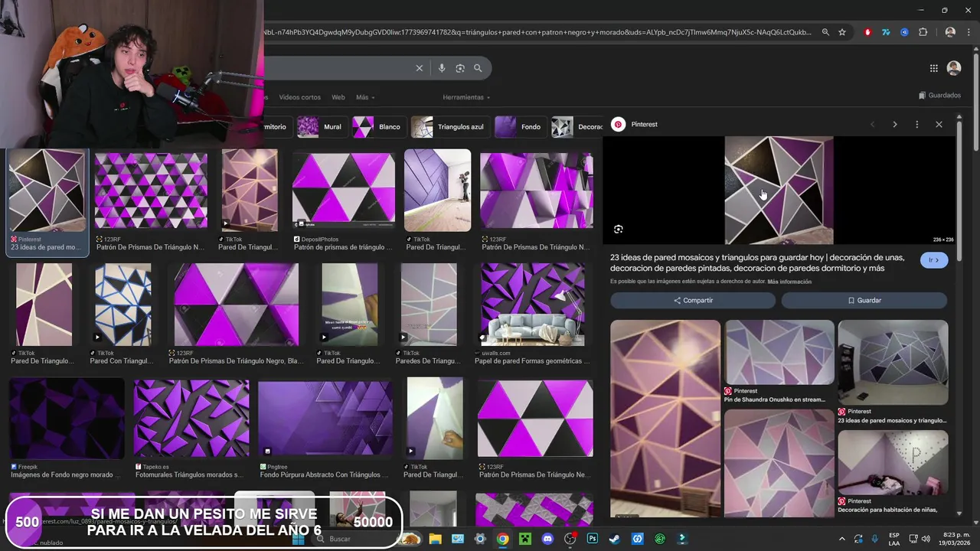Open Google account avatar on the page

click(x=954, y=68)
